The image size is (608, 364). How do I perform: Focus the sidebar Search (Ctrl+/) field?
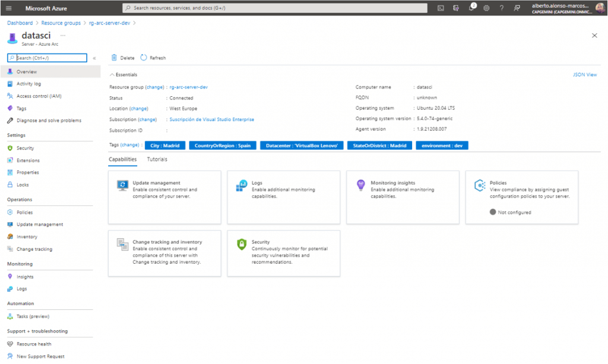click(47, 58)
